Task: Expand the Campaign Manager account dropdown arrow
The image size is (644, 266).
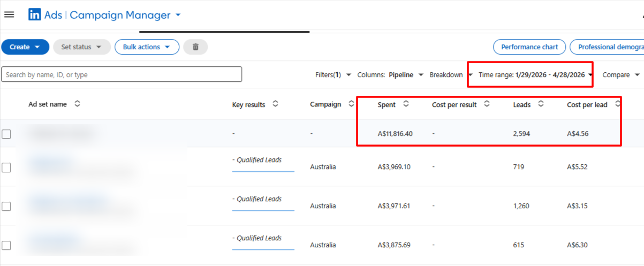Action: tap(178, 15)
